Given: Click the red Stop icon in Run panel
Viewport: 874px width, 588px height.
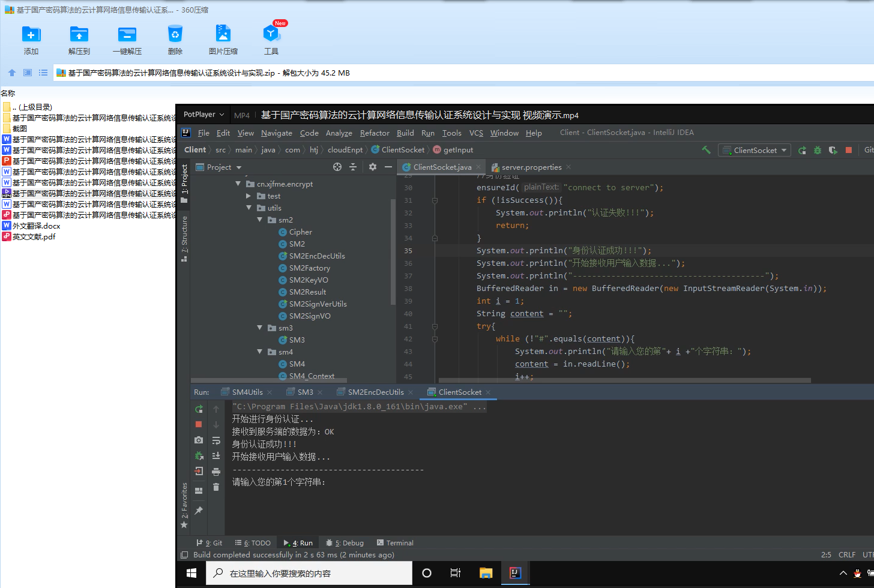Looking at the screenshot, I should 199,424.
